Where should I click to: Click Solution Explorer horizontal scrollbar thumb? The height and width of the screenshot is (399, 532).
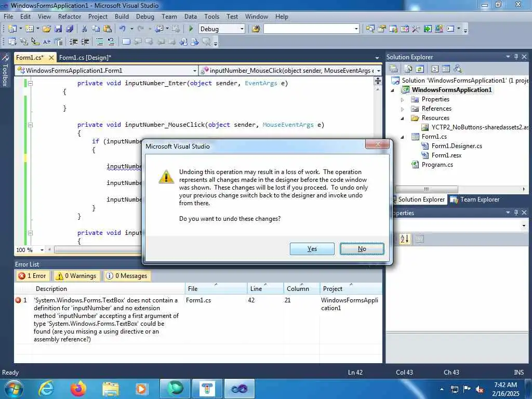click(x=427, y=189)
